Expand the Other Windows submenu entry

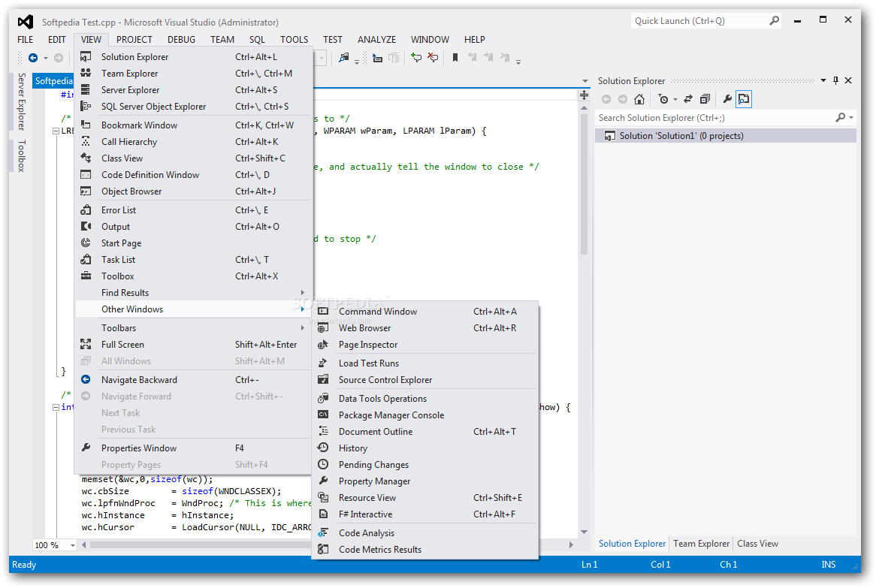pyautogui.click(x=193, y=309)
